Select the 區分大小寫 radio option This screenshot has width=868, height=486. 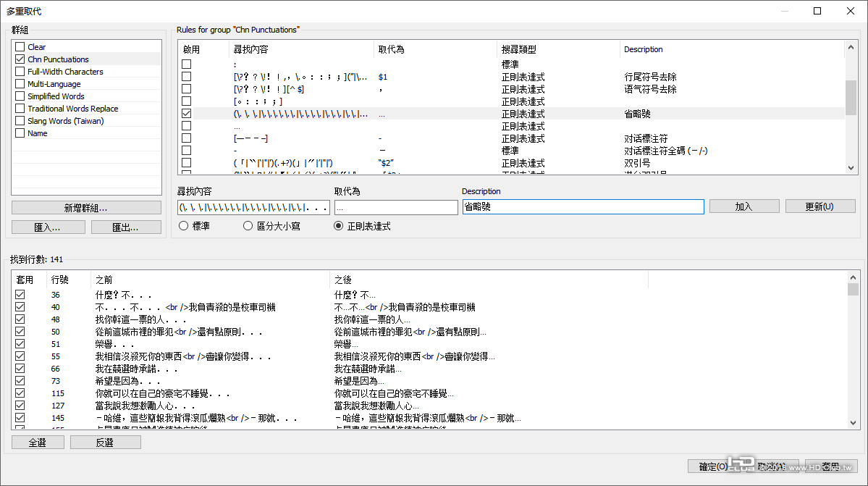pyautogui.click(x=248, y=226)
